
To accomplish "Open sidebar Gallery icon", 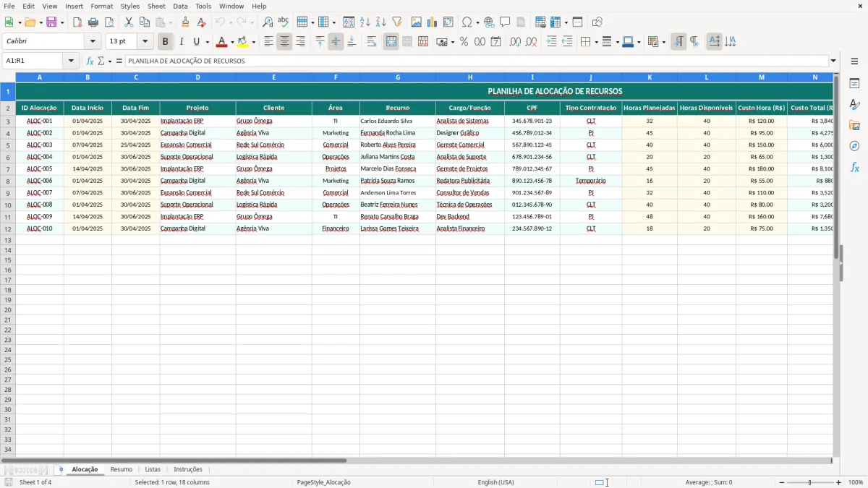I will (854, 125).
